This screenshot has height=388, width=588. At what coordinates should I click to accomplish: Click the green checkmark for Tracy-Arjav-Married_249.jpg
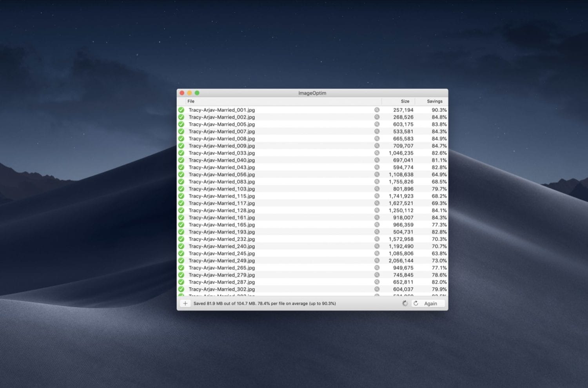181,260
